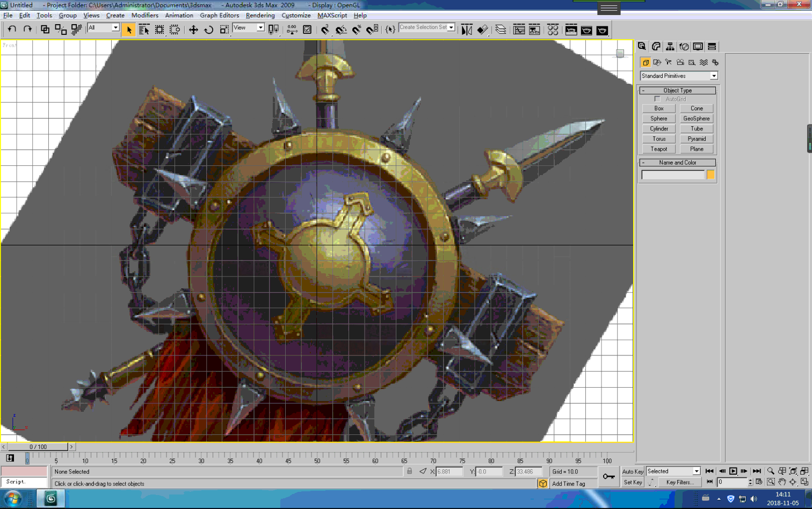Open the Modifiers menu
The width and height of the screenshot is (812, 509).
tap(145, 16)
